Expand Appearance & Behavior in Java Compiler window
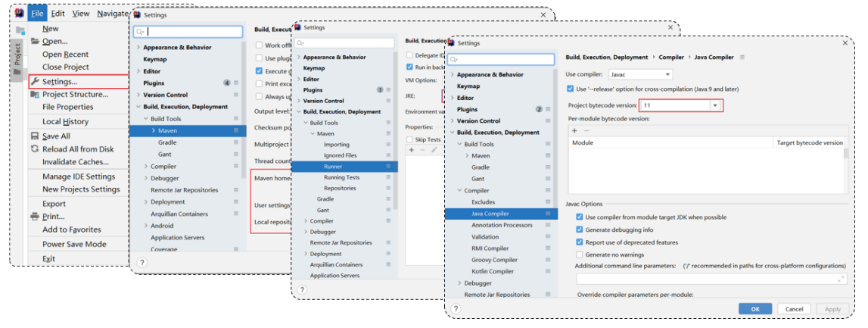The height and width of the screenshot is (328, 868). pos(453,74)
